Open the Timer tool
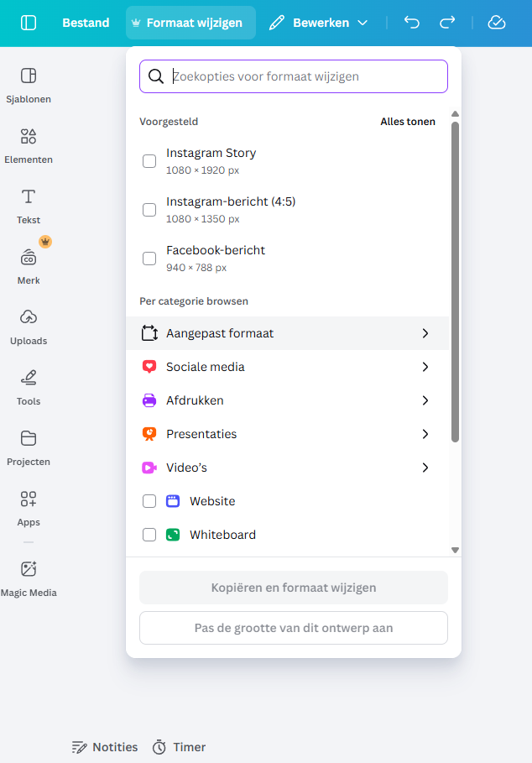The width and height of the screenshot is (532, 763). (179, 746)
